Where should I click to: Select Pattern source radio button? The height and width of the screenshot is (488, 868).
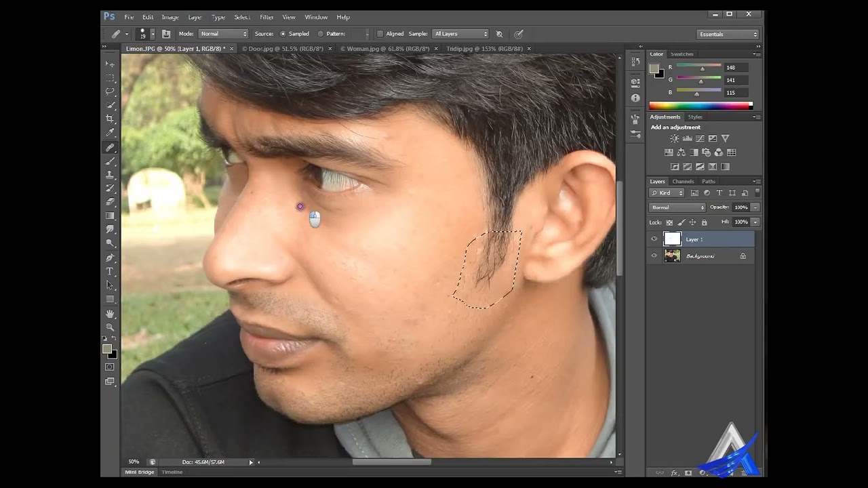tap(321, 34)
